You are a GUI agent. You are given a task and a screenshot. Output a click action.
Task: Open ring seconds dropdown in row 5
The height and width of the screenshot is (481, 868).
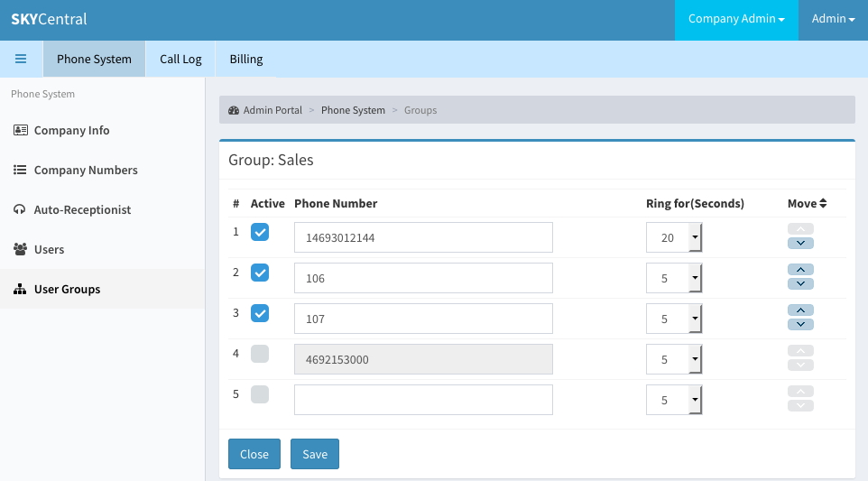point(674,400)
